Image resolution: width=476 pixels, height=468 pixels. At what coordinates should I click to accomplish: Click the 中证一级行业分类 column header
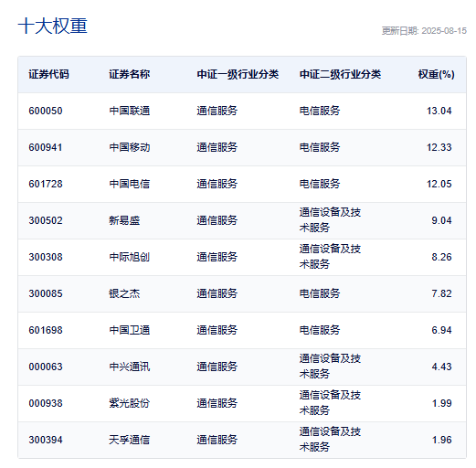click(238, 74)
